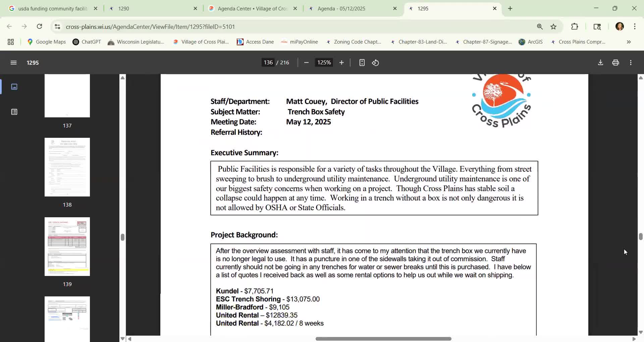Click the page number input field
The width and height of the screenshot is (644, 342).
tap(268, 63)
